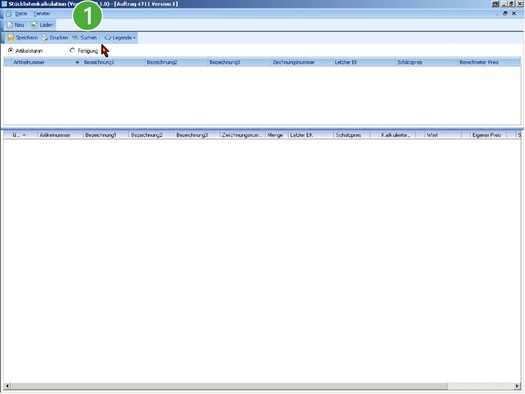The width and height of the screenshot is (525, 394).
Task: Click the application icon in title bar
Action: pyautogui.click(x=4, y=4)
